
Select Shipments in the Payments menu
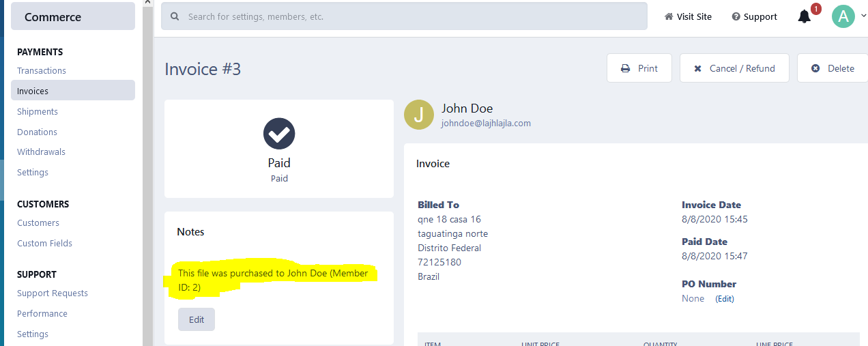(x=38, y=111)
